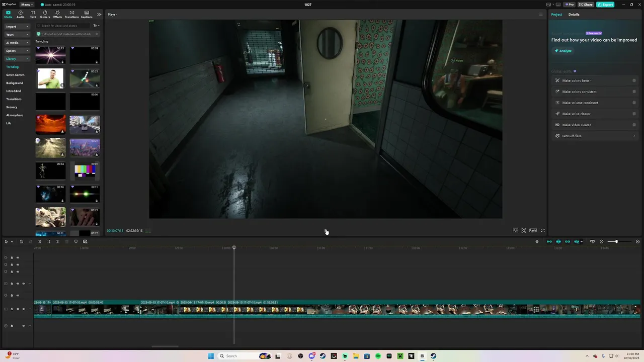Click the Pro button
Viewport: 644px width, 362px height.
coord(569,5)
